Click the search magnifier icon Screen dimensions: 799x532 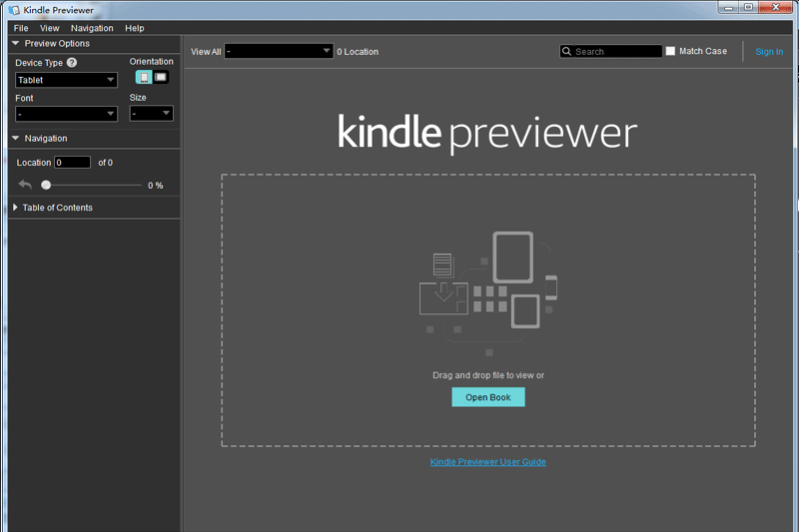tap(566, 52)
